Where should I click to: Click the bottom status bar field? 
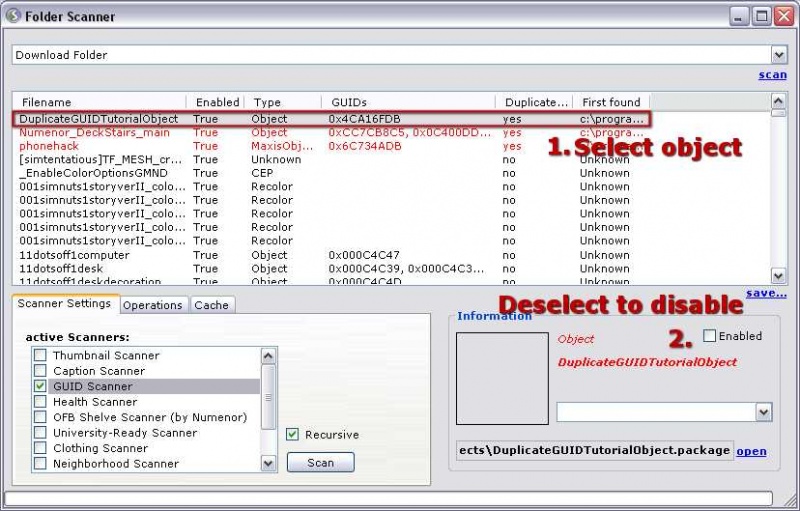coord(388,498)
